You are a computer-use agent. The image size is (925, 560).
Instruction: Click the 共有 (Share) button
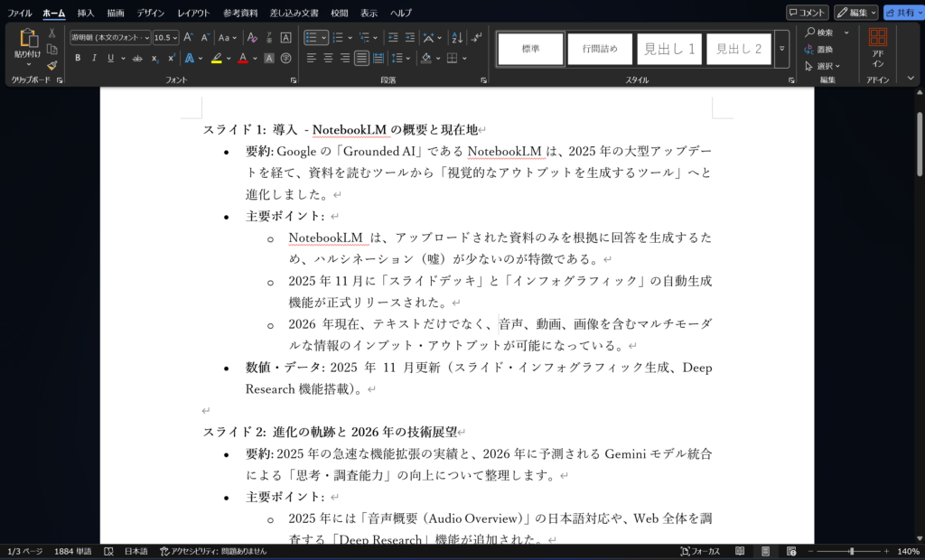click(x=904, y=12)
